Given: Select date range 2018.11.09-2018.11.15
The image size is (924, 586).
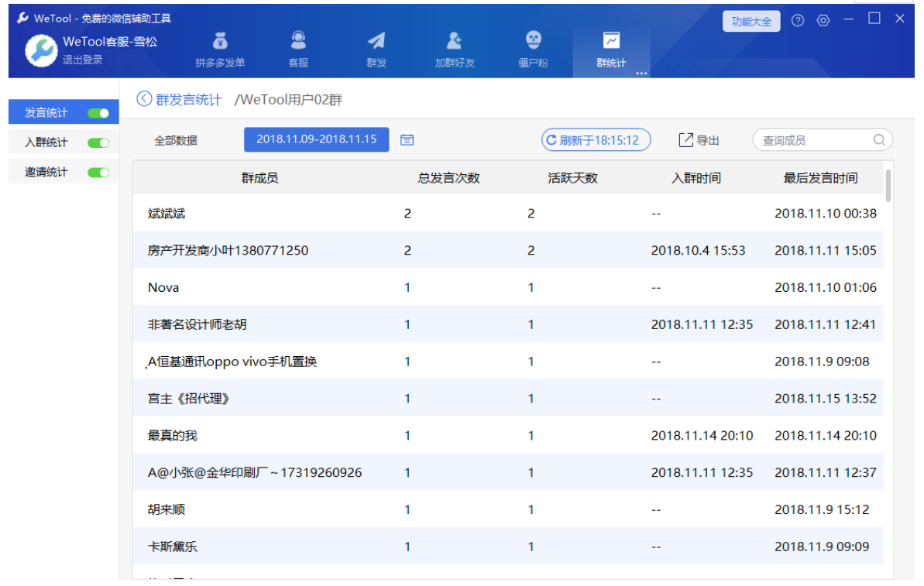Looking at the screenshot, I should coord(317,139).
